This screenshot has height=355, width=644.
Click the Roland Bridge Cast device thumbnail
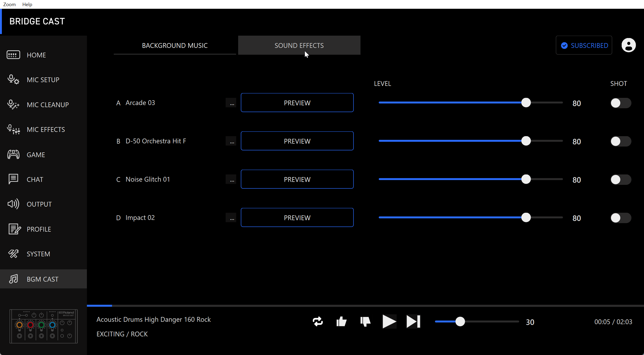tap(44, 326)
